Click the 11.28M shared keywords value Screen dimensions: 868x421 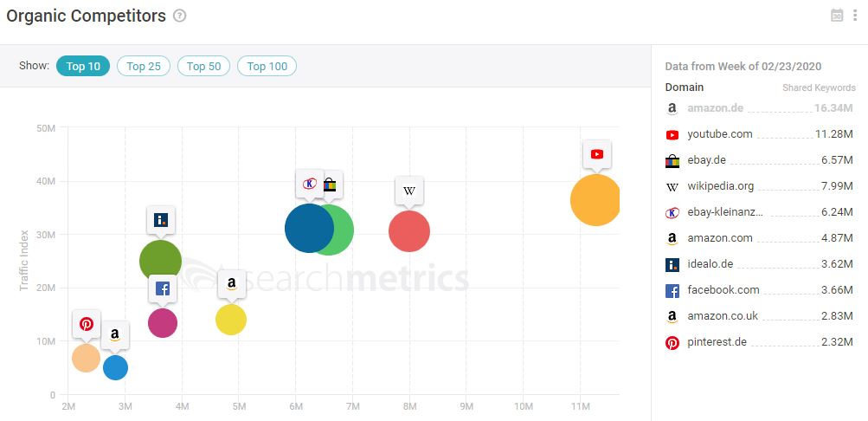point(833,134)
